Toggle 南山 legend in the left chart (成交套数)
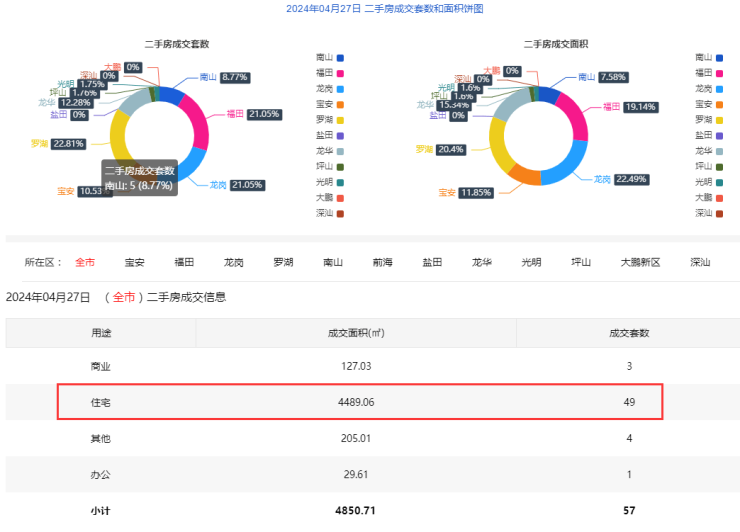This screenshot has width=740, height=532. (330, 58)
